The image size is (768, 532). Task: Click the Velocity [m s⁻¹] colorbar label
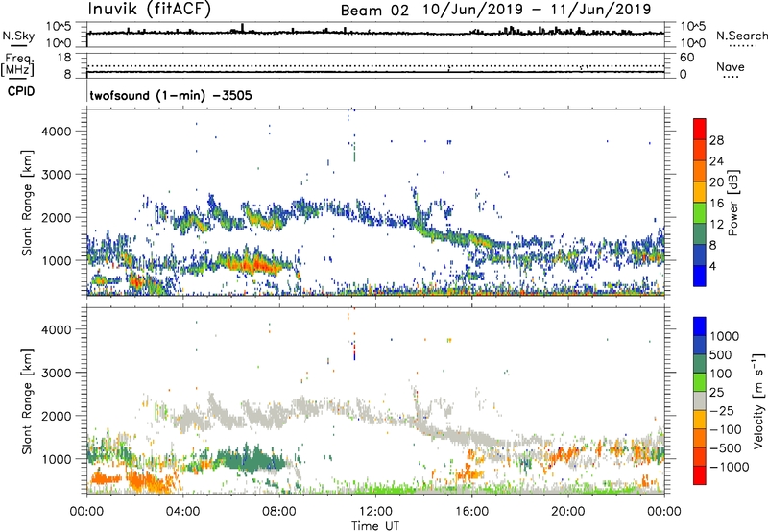coord(758,400)
